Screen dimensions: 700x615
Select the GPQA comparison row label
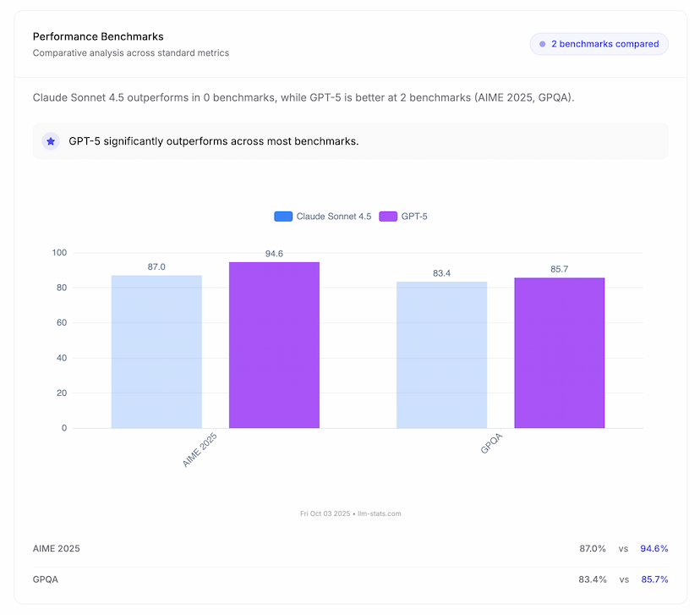tap(46, 579)
